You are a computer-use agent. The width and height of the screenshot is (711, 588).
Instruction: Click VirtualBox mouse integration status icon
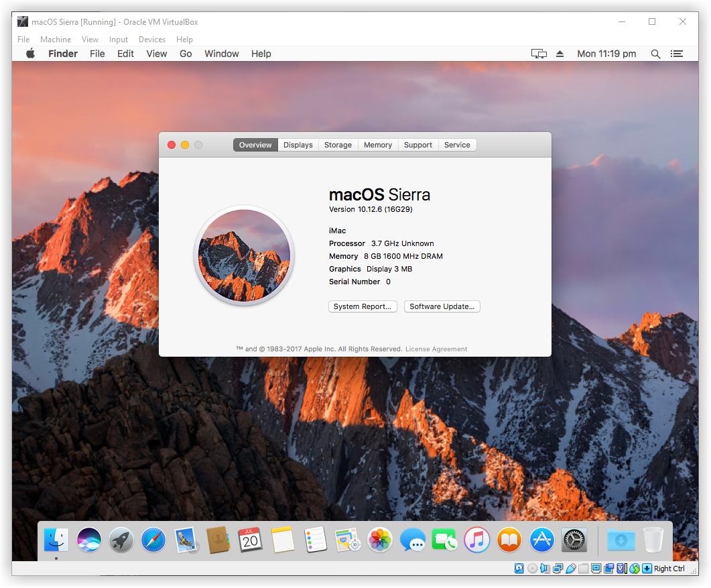pos(635,568)
